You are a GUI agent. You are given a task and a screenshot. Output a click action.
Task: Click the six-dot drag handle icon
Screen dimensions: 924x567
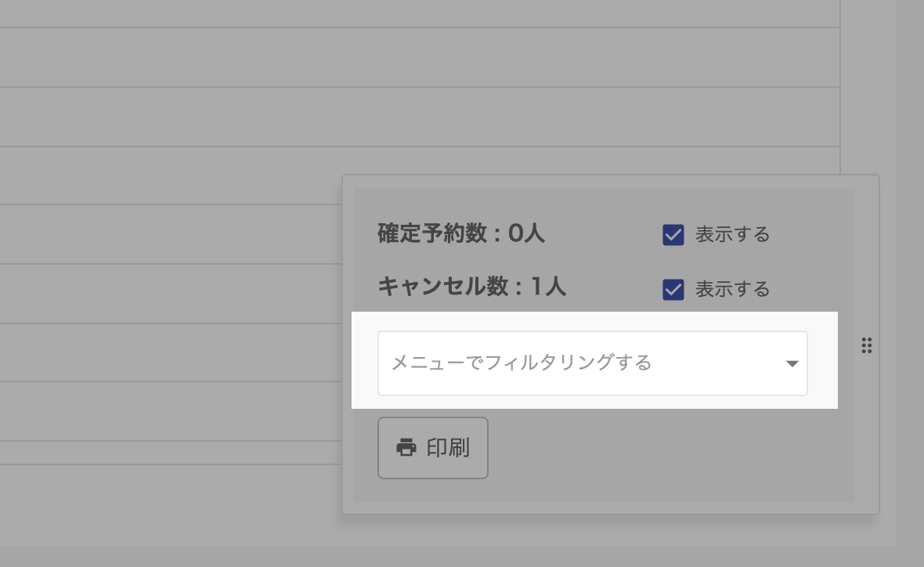(866, 345)
